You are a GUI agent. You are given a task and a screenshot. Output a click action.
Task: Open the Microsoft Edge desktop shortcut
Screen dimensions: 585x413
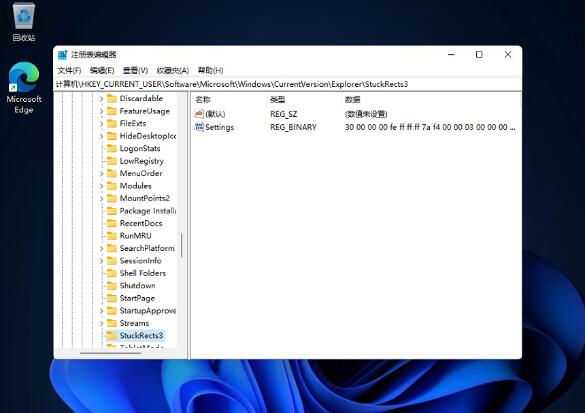(24, 88)
